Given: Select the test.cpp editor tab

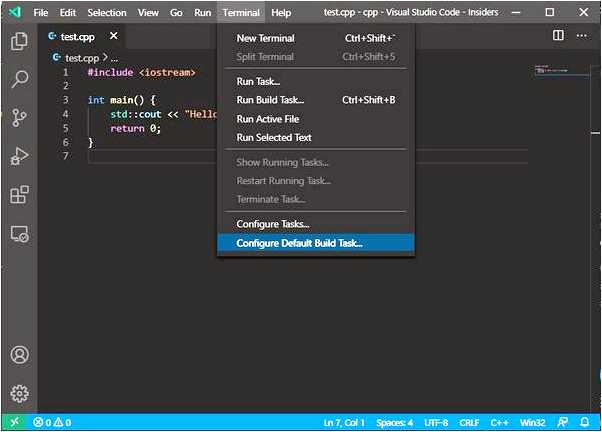Looking at the screenshot, I should tap(82, 36).
